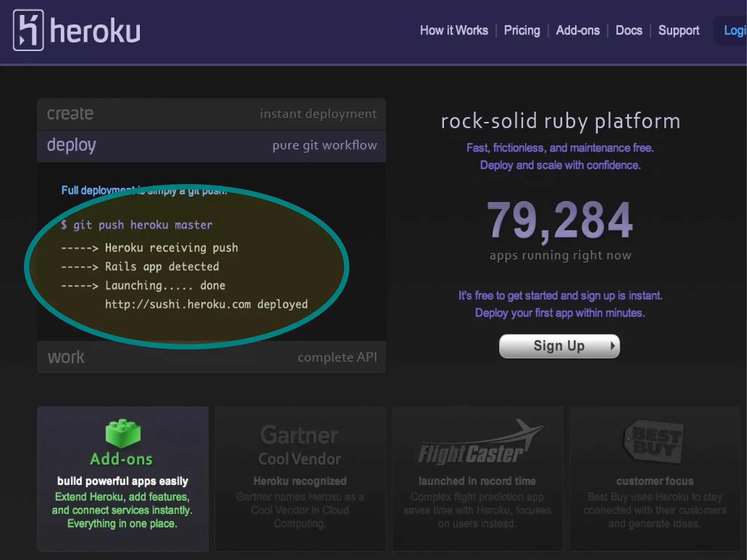Select the git push heroku master command
The width and height of the screenshot is (747, 560).
pos(142,225)
